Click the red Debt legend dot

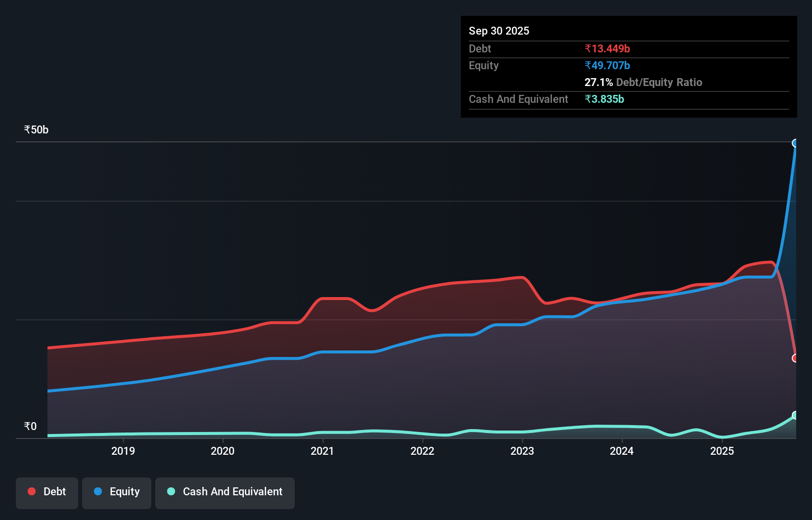(x=31, y=491)
